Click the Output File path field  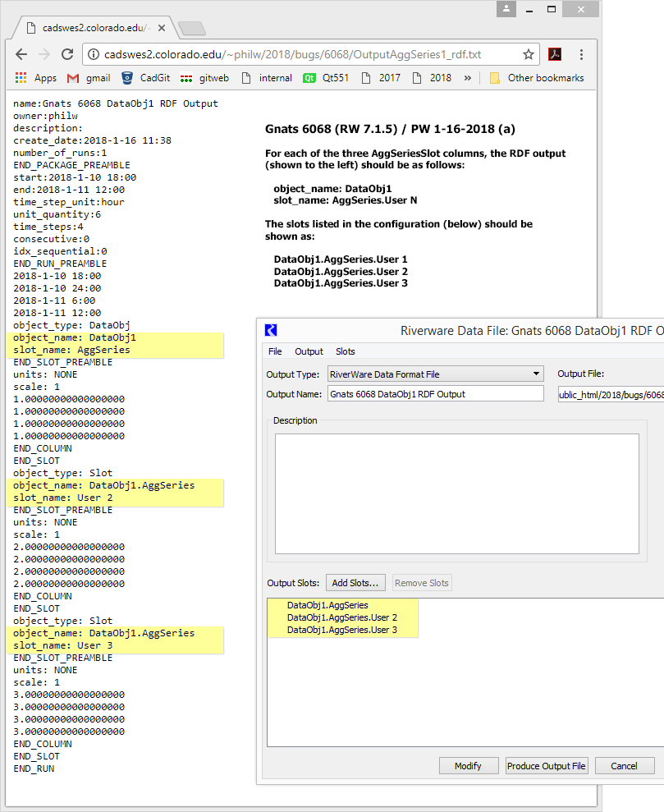click(611, 395)
